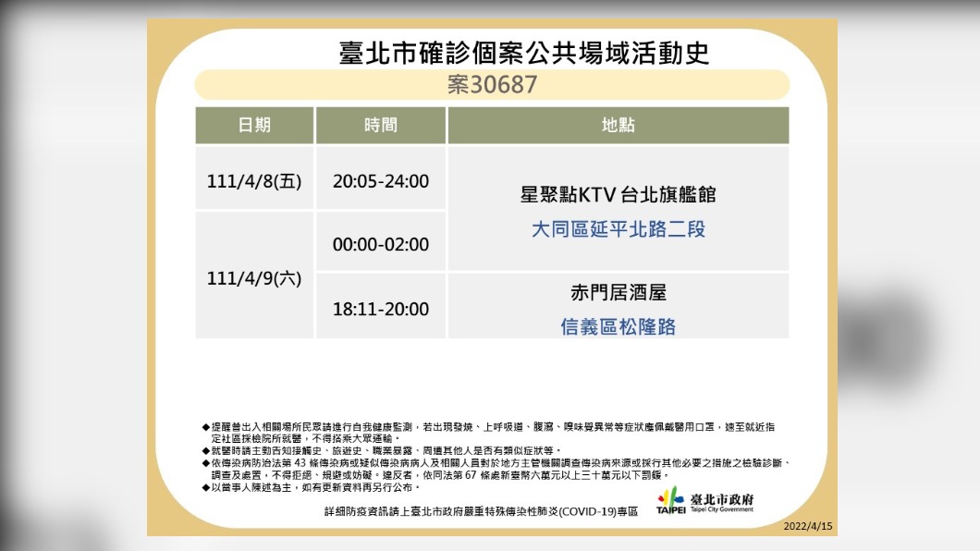This screenshot has width=980, height=551.
Task: Select the note citing 傳染病防治法第 43 條
Action: [497, 469]
